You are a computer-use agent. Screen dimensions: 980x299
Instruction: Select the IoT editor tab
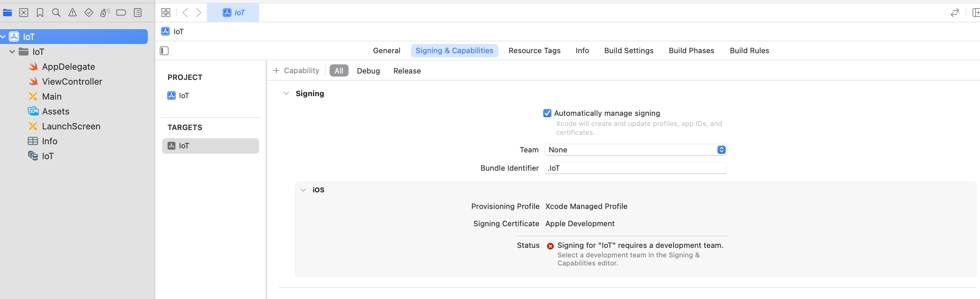point(233,13)
